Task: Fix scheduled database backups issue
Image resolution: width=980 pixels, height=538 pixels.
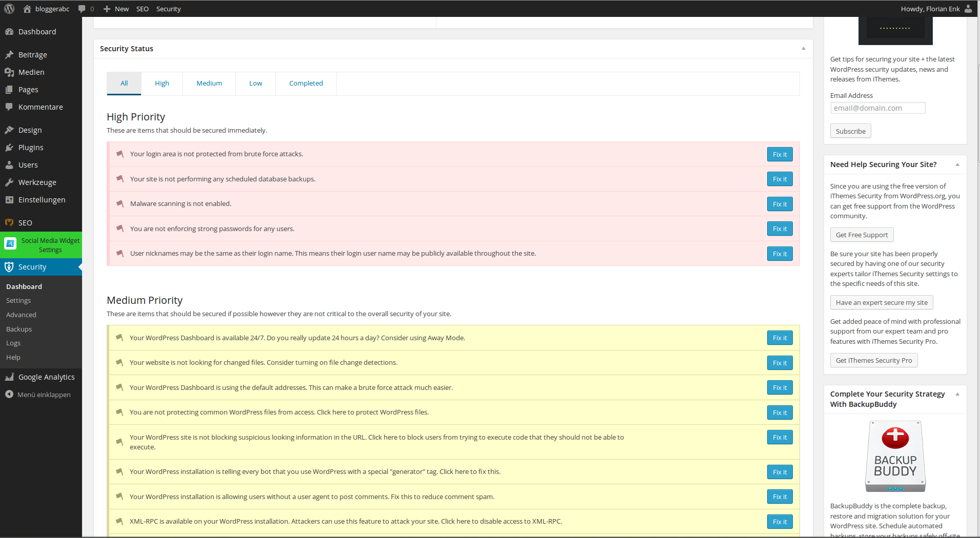Action: coord(779,179)
